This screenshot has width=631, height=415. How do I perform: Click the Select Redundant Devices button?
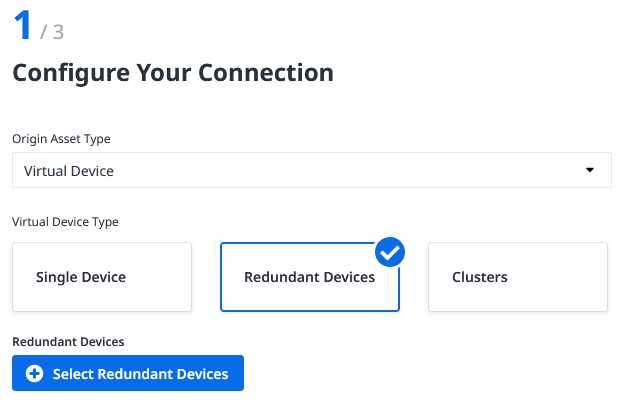point(128,373)
